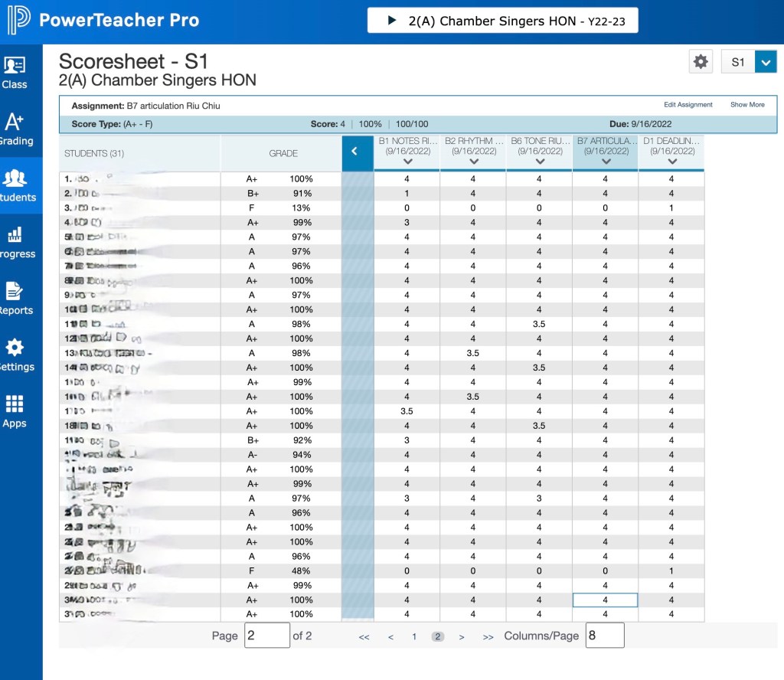The image size is (784, 680).
Task: Open the Progress chart icon
Action: tap(15, 242)
